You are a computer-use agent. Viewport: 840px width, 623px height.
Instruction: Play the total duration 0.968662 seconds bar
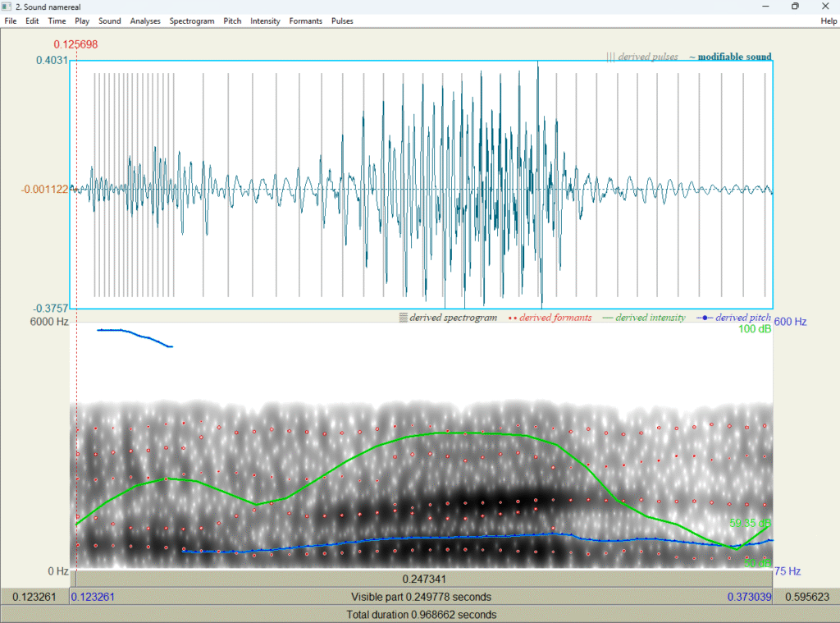[421, 615]
